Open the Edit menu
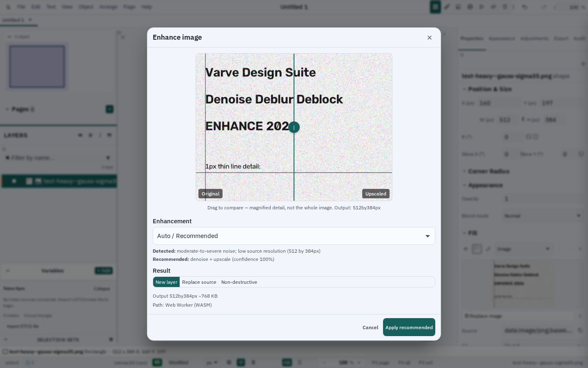This screenshot has height=368, width=588. [36, 7]
